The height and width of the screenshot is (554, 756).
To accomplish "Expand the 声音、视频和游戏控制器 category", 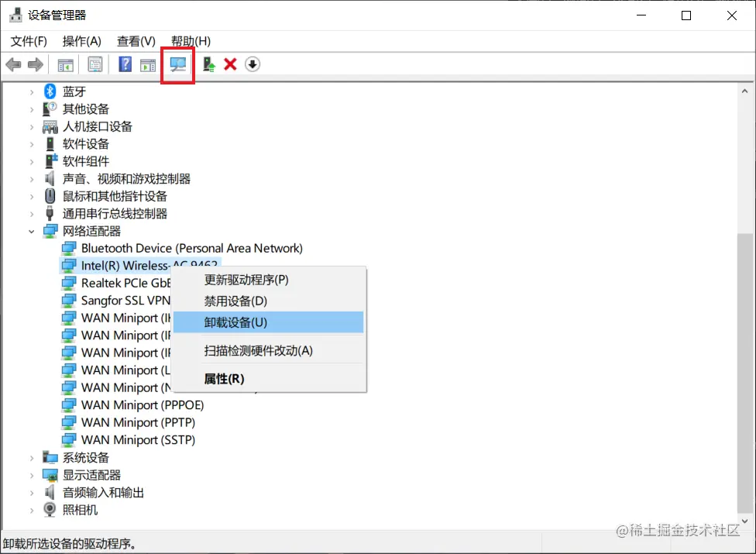I will 32,179.
